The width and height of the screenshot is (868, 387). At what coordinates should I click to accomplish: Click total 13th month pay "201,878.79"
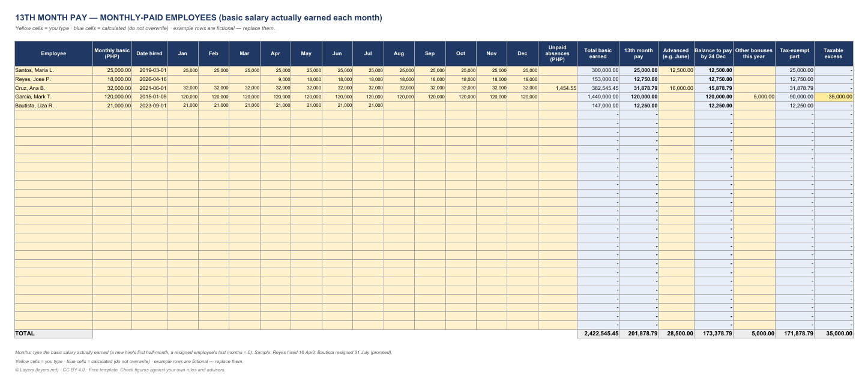(639, 333)
